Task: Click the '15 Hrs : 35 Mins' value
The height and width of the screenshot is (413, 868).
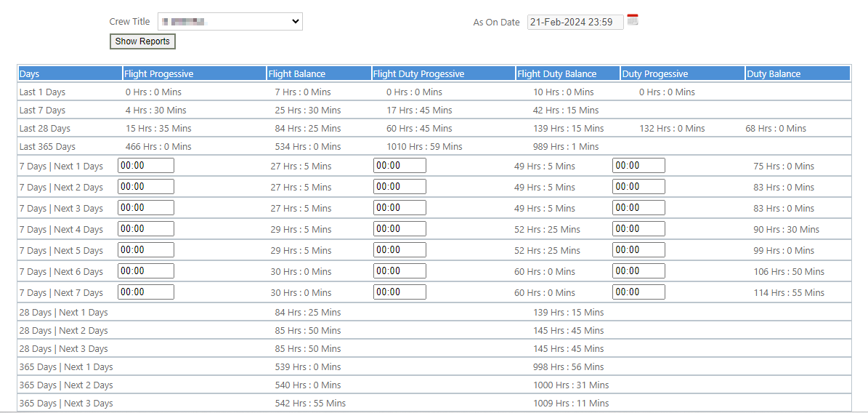Action: [158, 129]
